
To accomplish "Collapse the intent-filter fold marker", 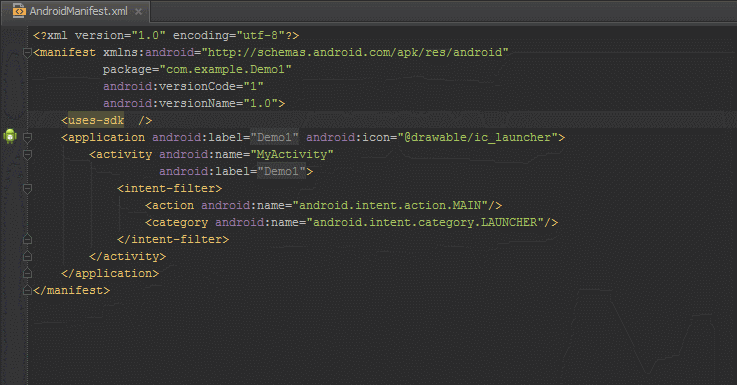I will [27, 189].
